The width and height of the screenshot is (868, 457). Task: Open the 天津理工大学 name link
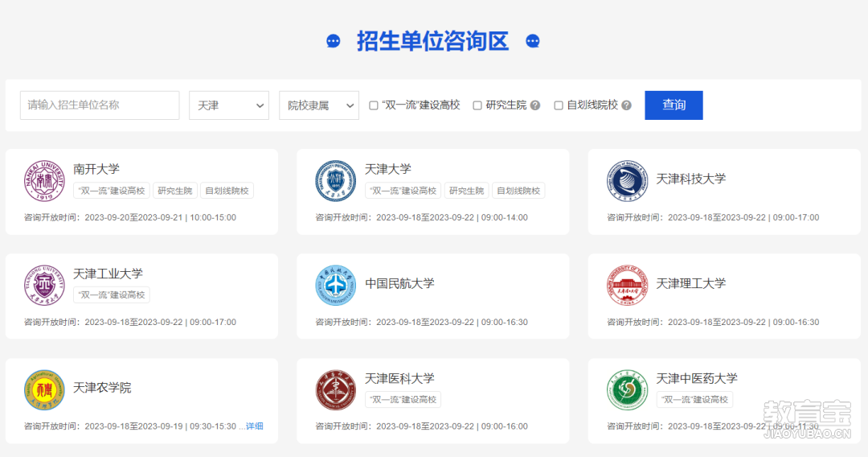pos(691,283)
